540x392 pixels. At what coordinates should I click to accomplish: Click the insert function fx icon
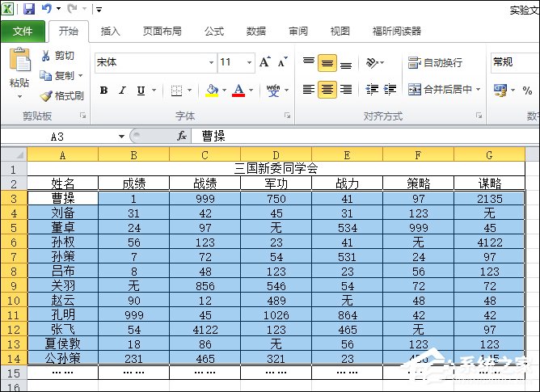[182, 137]
